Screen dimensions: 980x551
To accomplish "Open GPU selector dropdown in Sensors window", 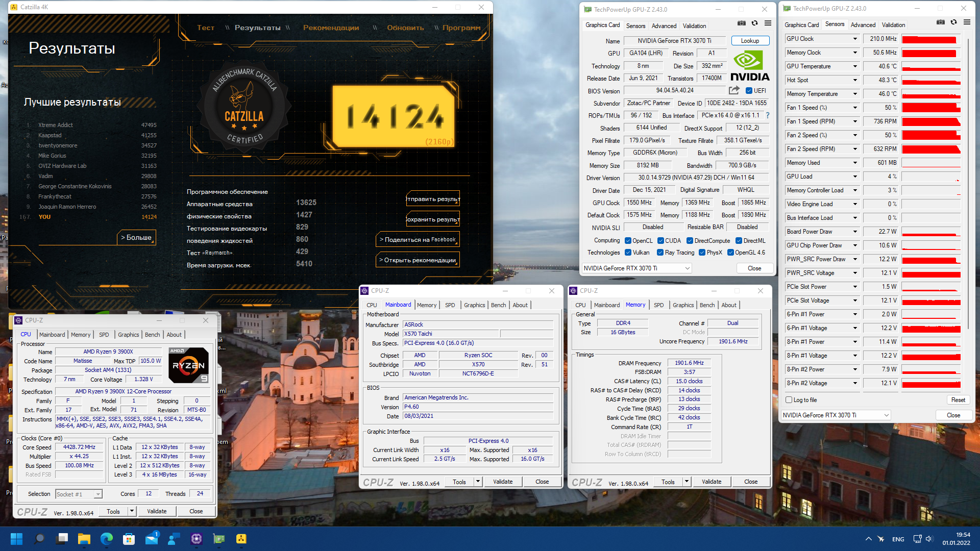I will pyautogui.click(x=836, y=415).
